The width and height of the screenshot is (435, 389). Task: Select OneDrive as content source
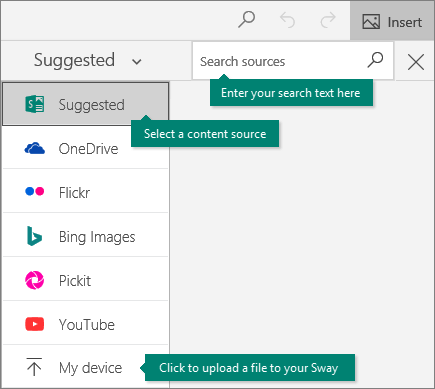[x=86, y=148]
